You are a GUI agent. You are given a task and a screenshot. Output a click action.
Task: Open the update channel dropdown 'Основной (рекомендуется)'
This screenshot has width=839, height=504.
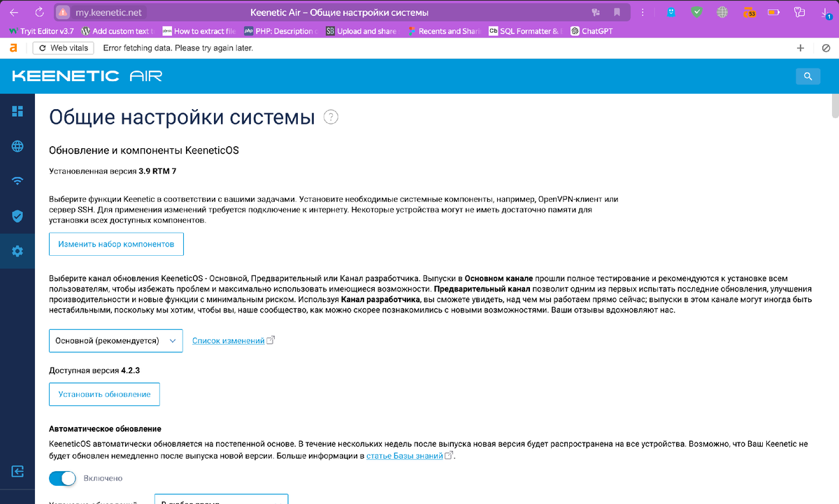click(116, 340)
